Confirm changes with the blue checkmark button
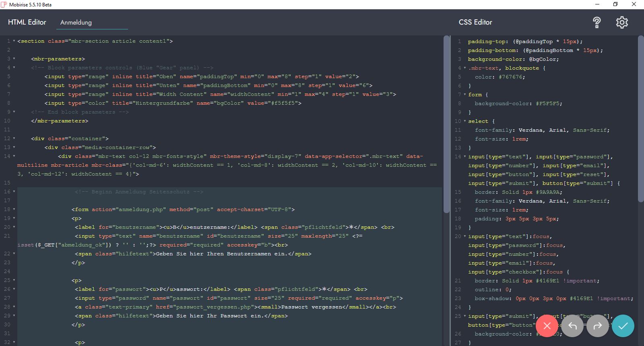644x346 pixels. [x=623, y=326]
